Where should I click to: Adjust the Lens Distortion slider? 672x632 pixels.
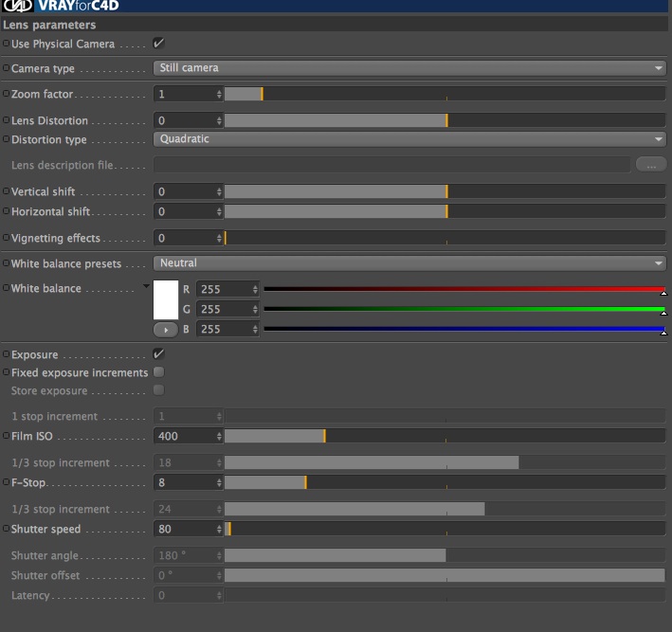(x=445, y=120)
